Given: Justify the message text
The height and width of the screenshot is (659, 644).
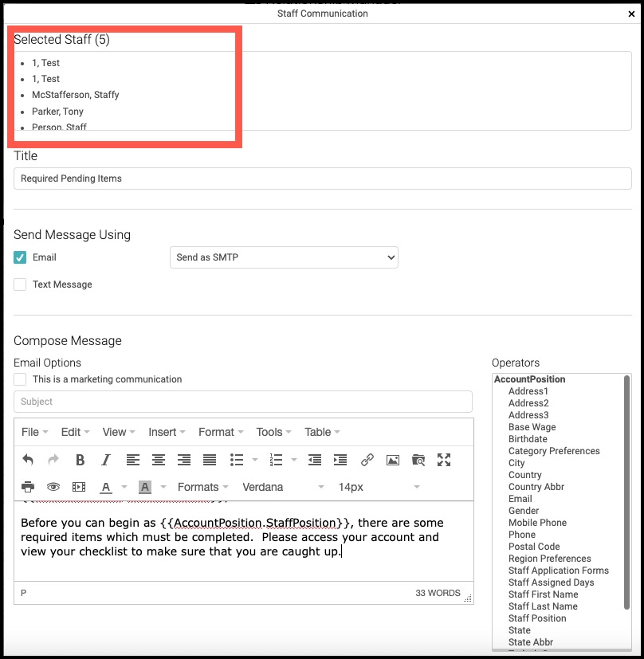Looking at the screenshot, I should [210, 460].
